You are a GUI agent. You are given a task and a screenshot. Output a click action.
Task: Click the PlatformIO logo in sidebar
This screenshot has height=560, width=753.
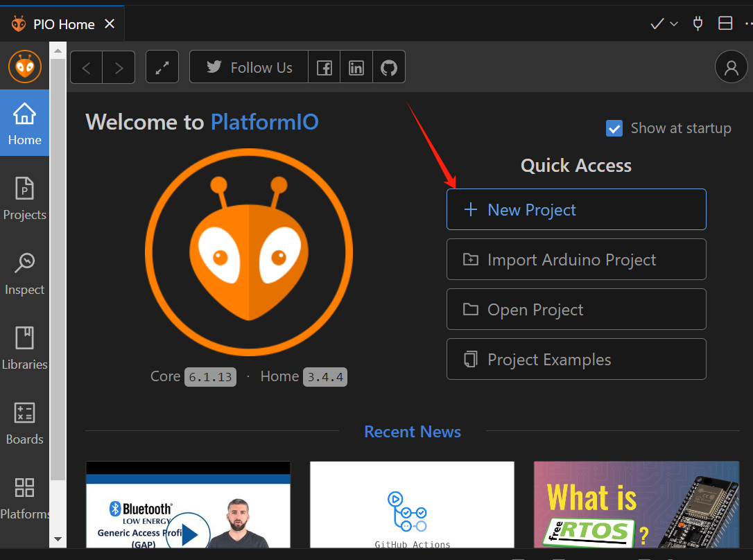[24, 67]
